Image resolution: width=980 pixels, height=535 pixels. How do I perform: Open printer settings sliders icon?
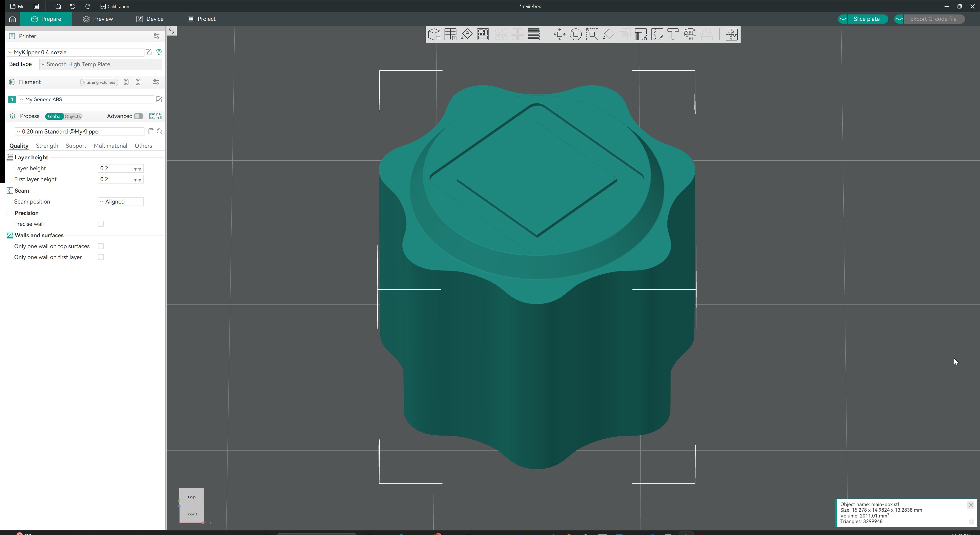156,36
